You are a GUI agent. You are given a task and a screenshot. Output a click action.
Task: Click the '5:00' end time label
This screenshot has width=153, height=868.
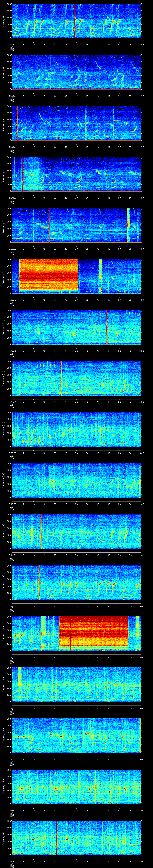click(x=141, y=197)
